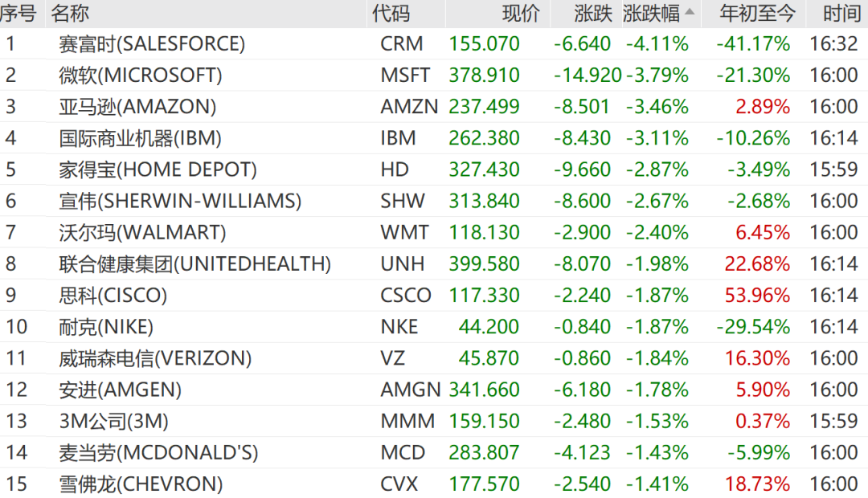The width and height of the screenshot is (868, 498).
Task: Click the 名称 column header
Action: [70, 13]
